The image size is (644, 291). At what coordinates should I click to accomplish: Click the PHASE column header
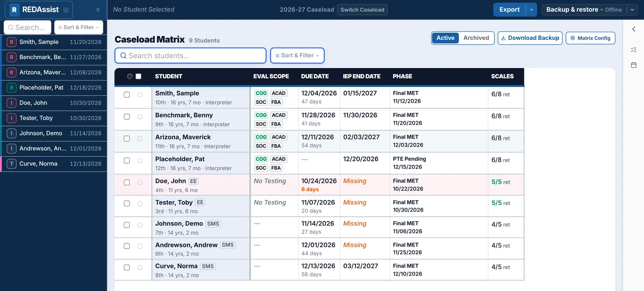point(402,76)
